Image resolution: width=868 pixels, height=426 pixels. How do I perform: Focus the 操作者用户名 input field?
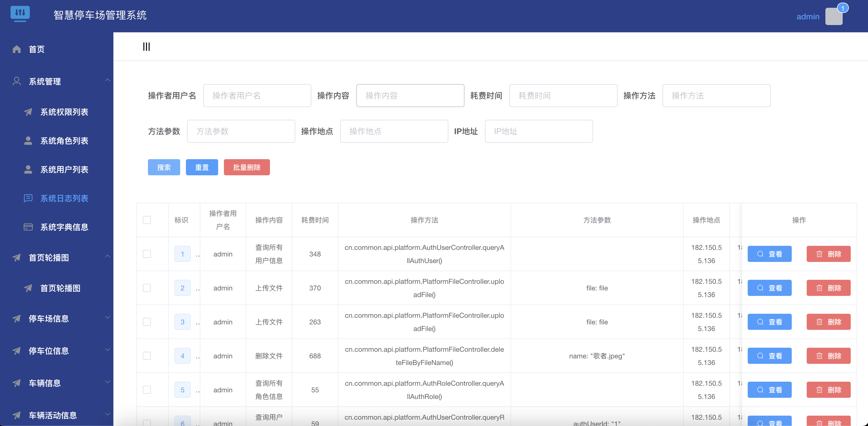click(257, 96)
